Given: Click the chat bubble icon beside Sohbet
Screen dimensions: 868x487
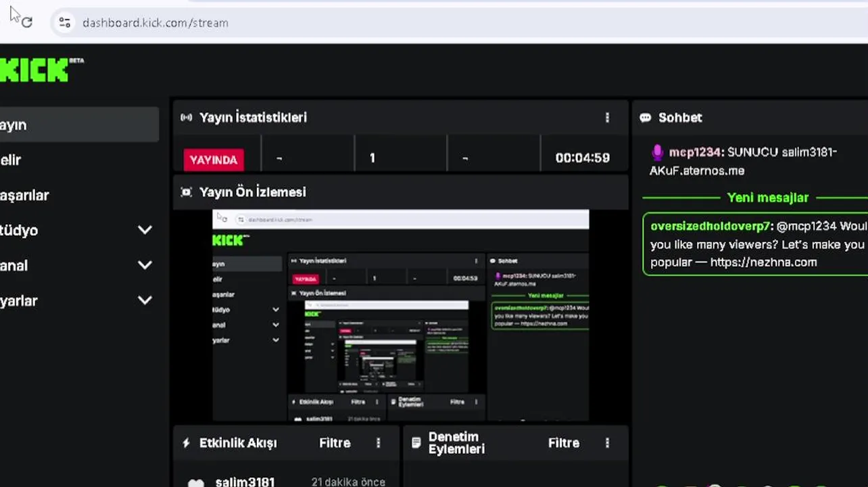Looking at the screenshot, I should (646, 118).
